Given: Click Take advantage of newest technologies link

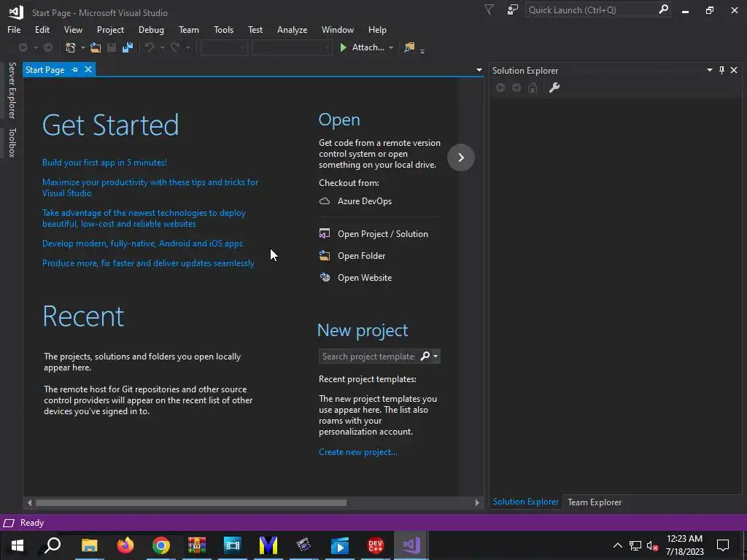Looking at the screenshot, I should 144,218.
